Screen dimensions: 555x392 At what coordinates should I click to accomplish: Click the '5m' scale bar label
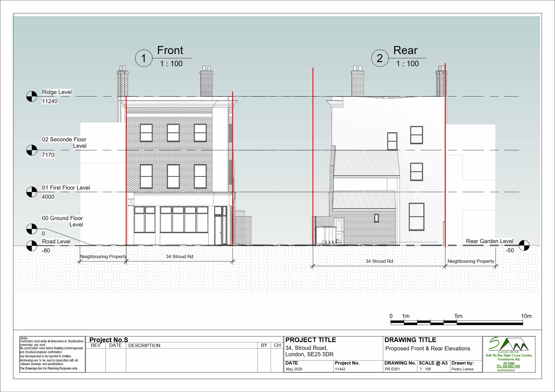tap(458, 316)
